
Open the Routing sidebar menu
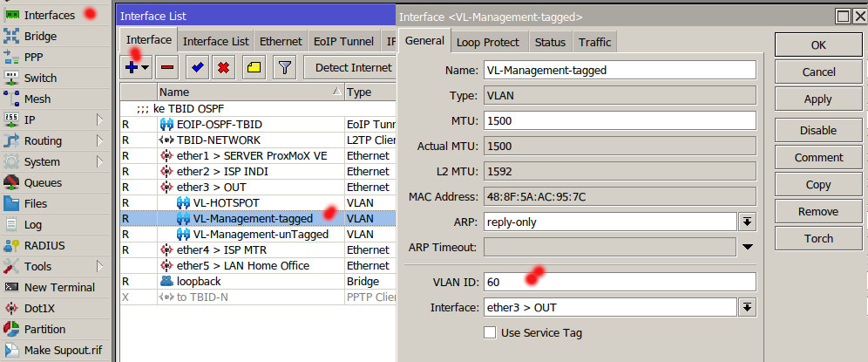pos(43,140)
